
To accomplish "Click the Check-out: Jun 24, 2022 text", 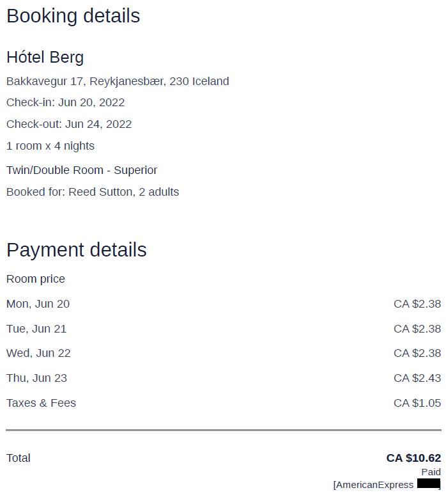I will [69, 124].
